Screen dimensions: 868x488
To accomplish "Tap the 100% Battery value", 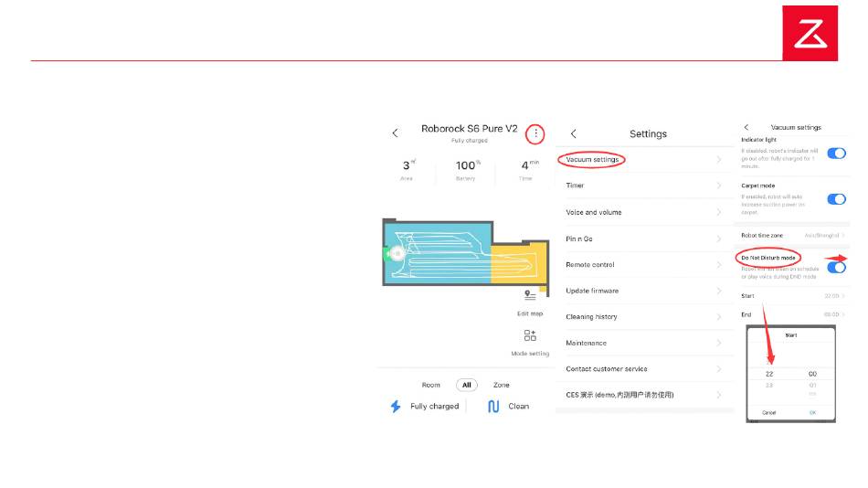I will 468,165.
